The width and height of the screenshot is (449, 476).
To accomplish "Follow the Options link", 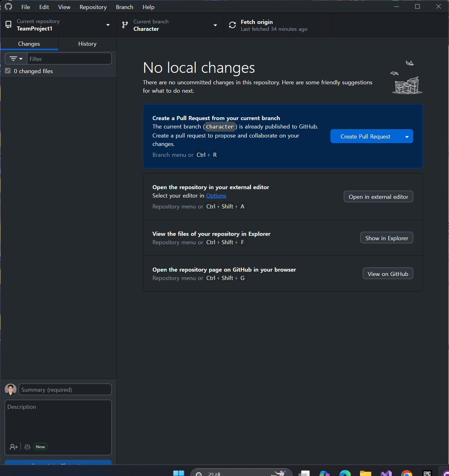I will [216, 196].
